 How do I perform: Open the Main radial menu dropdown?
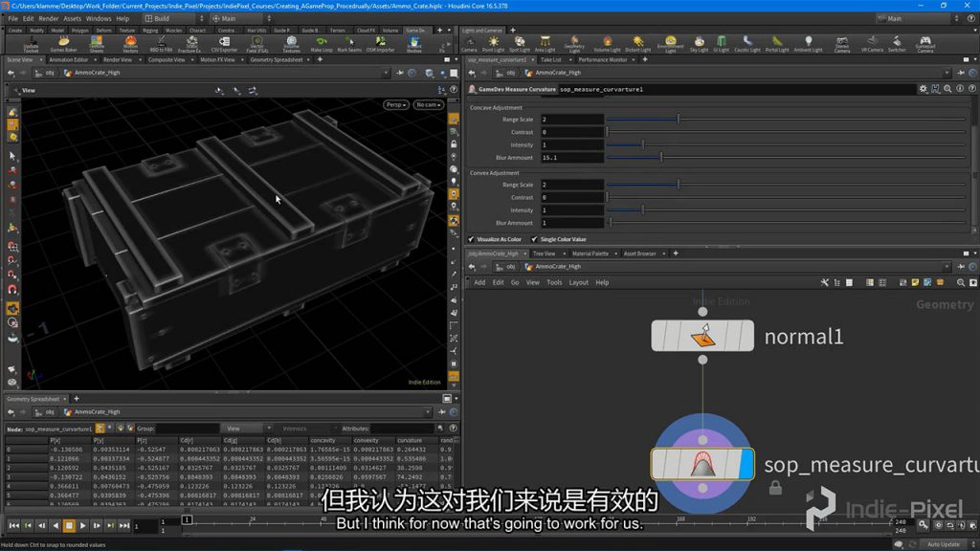pos(241,19)
